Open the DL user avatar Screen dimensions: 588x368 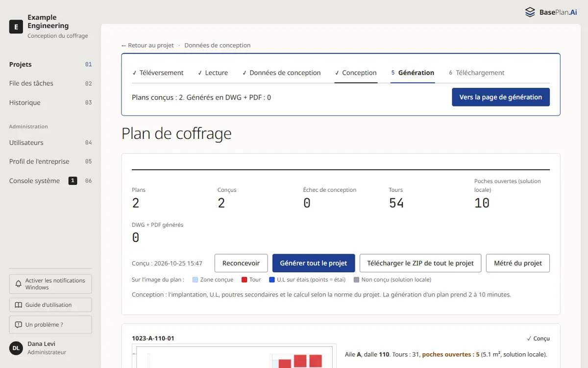(x=16, y=348)
